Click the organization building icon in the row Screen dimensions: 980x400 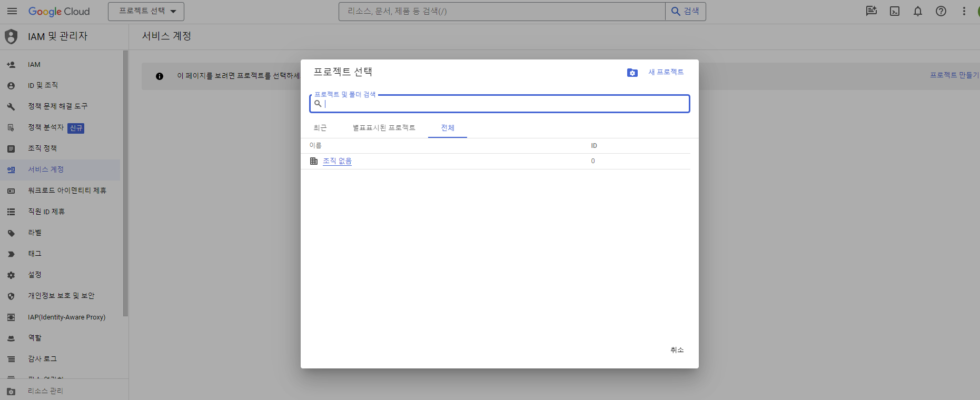click(x=314, y=161)
